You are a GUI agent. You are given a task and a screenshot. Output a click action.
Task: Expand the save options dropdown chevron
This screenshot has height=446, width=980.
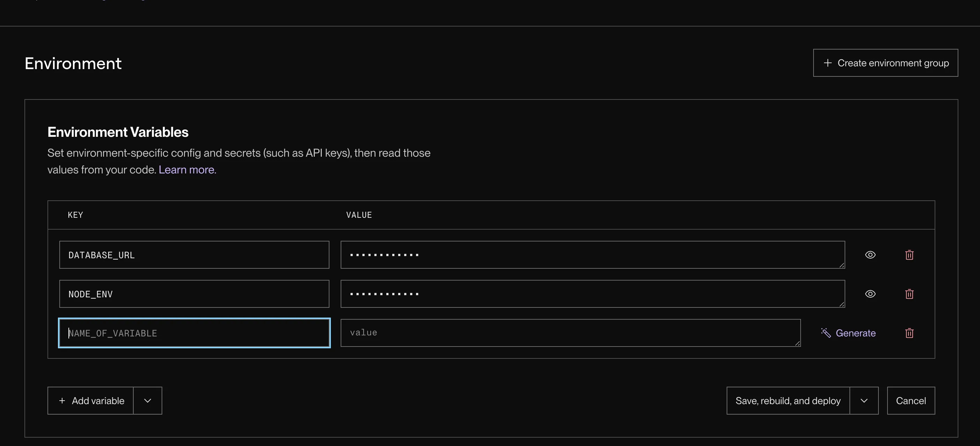point(864,401)
